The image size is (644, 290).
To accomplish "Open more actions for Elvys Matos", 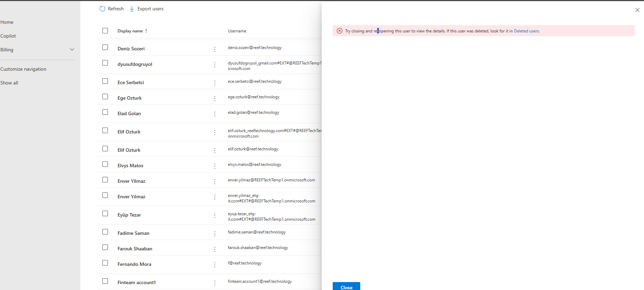I will click(x=215, y=166).
